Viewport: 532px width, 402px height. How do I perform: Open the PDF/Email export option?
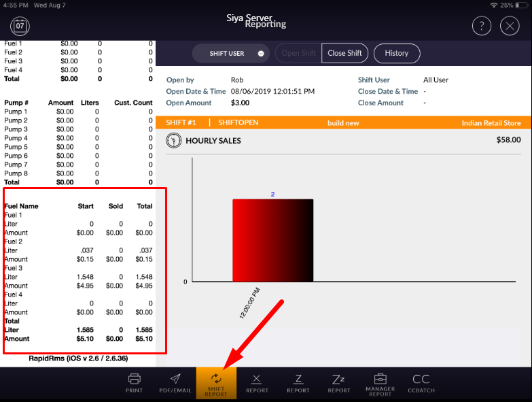(175, 382)
